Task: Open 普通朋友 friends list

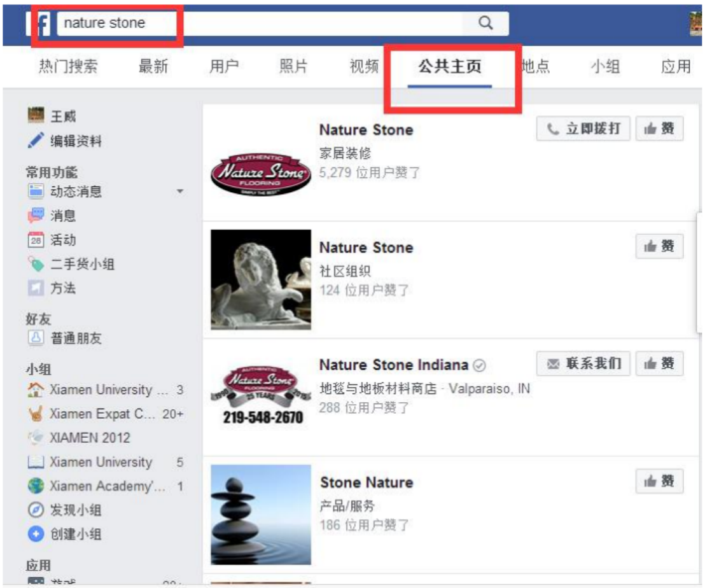Action: click(76, 338)
